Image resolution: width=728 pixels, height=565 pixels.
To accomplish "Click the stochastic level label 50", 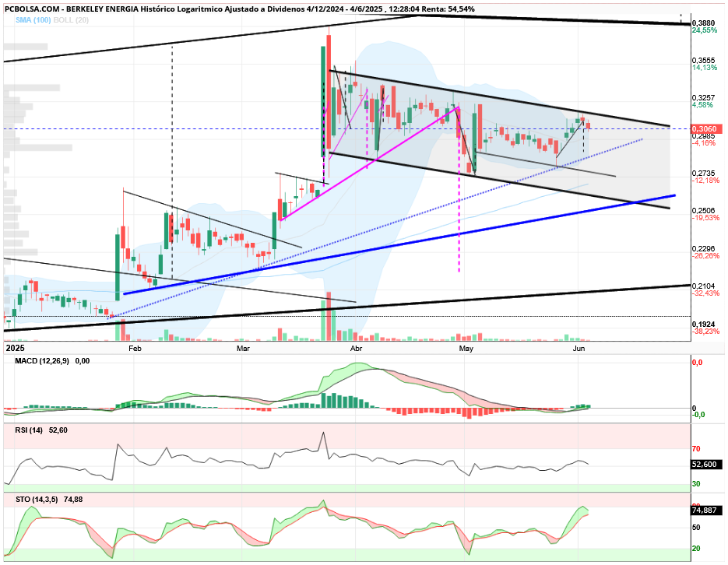I will coord(696,528).
